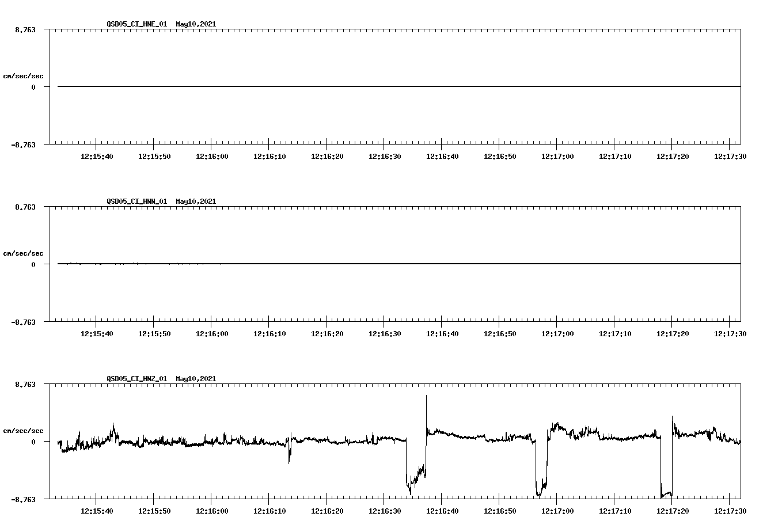Viewport: 782px width, 532px height.
Task: Click 12:17:20 time label on HNN plot axis
Action: [673, 333]
